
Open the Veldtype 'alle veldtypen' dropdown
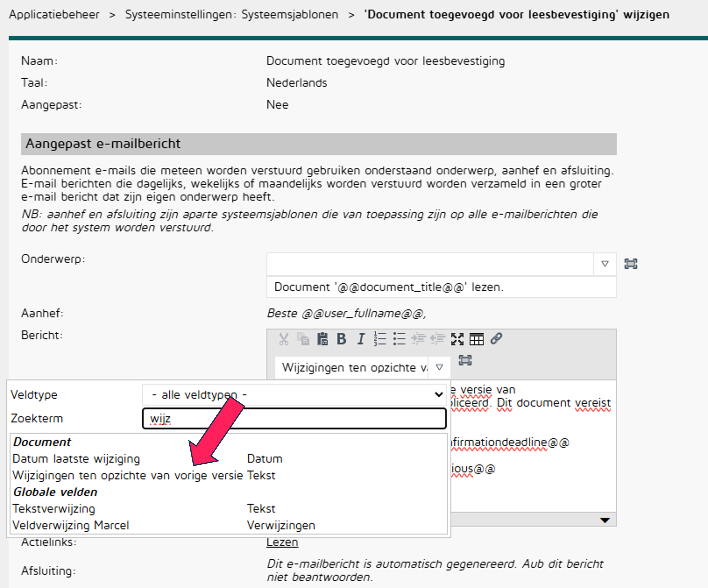[294, 395]
